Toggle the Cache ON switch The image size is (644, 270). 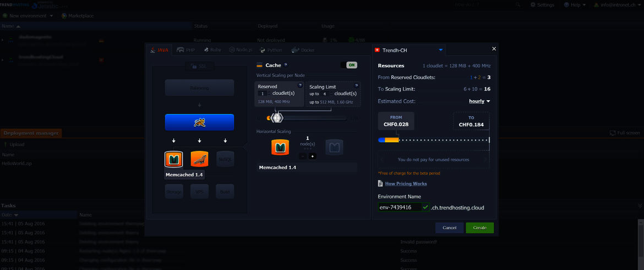[349, 65]
